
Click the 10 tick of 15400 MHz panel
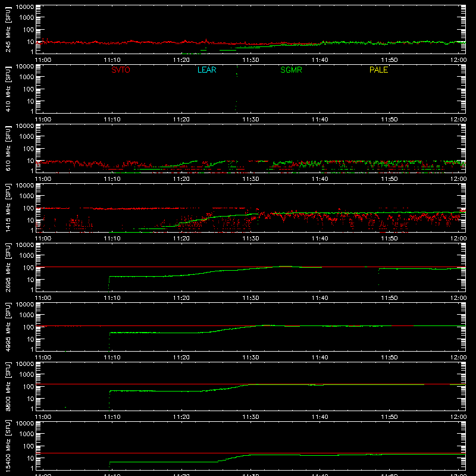(x=30, y=458)
